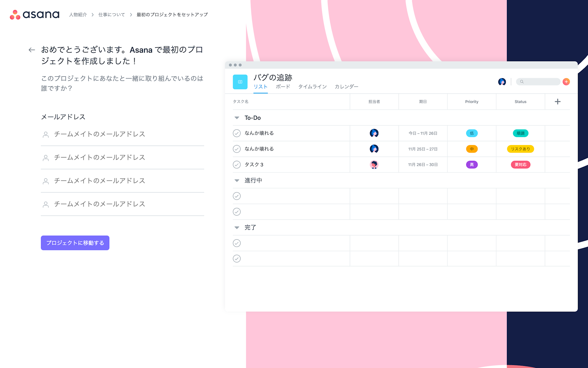The image size is (588, 368).
Task: Click the 人物紹介 breadcrumb
Action: point(78,15)
